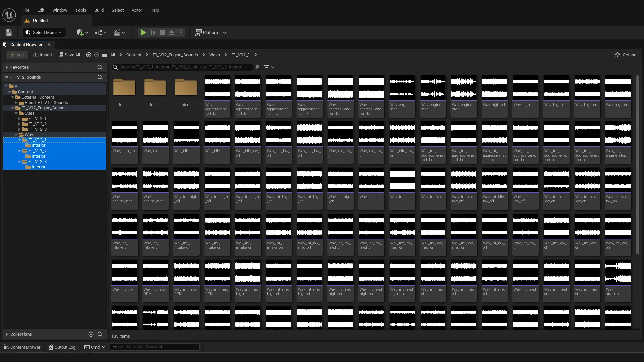Open the Content Drawer
The image size is (644, 362).
tap(22, 347)
